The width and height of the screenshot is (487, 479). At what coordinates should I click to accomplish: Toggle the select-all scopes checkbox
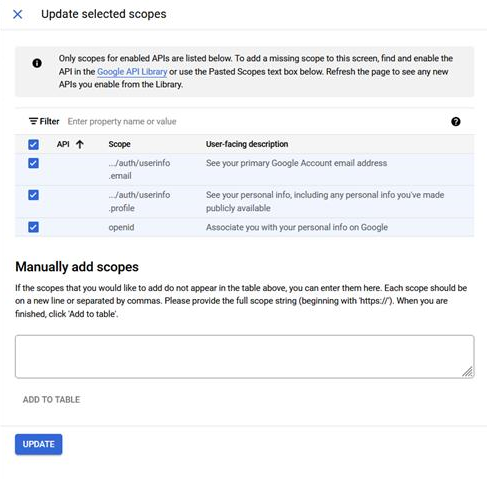tap(33, 144)
